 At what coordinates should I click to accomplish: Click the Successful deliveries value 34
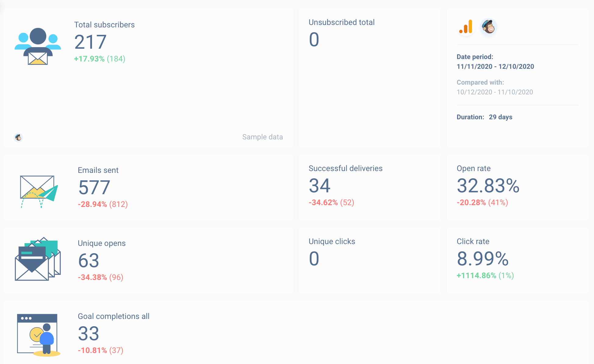(319, 186)
